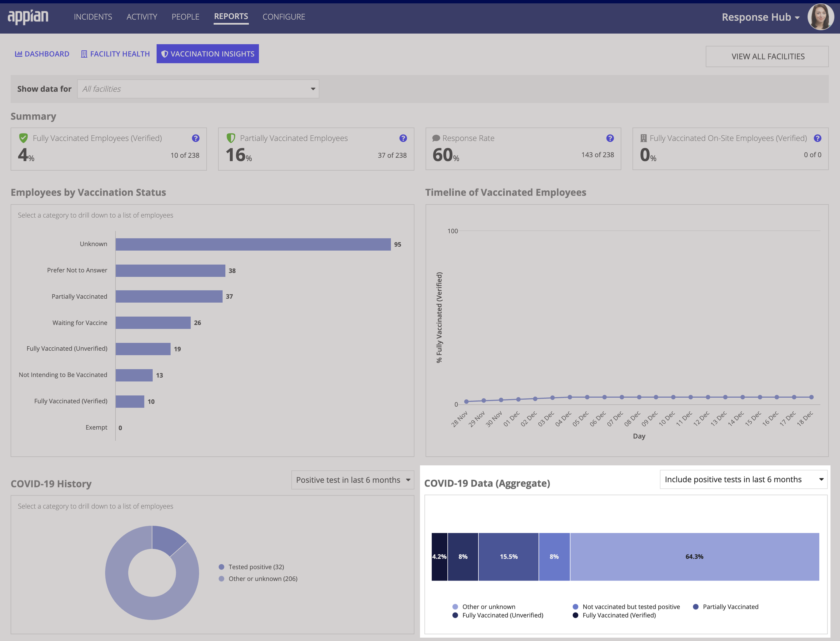Click the Appian logo

coord(28,17)
